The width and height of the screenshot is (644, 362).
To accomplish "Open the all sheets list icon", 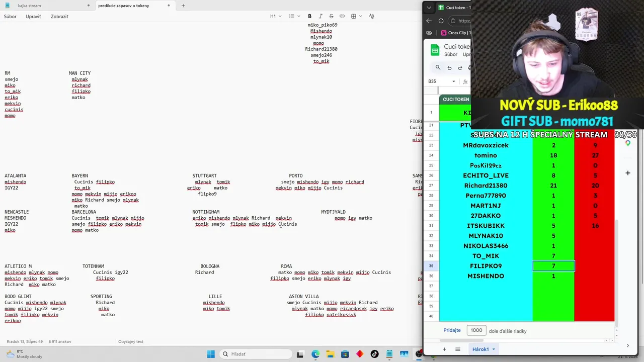I will pos(458,349).
